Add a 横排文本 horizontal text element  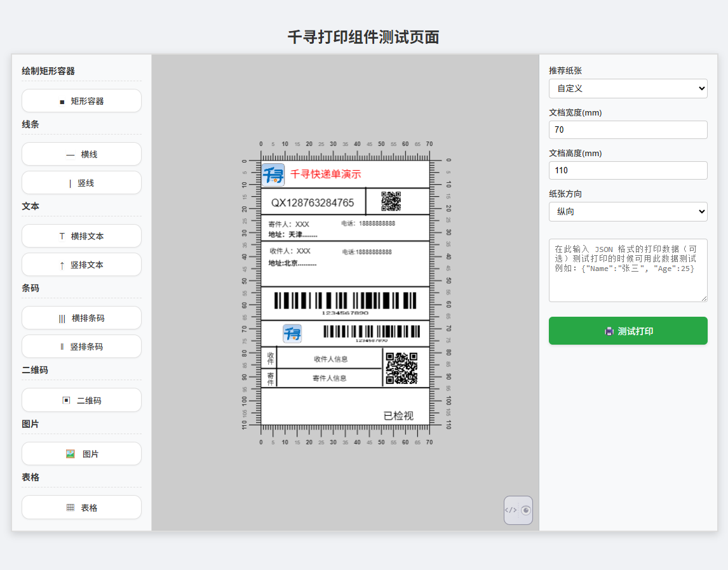(81, 236)
